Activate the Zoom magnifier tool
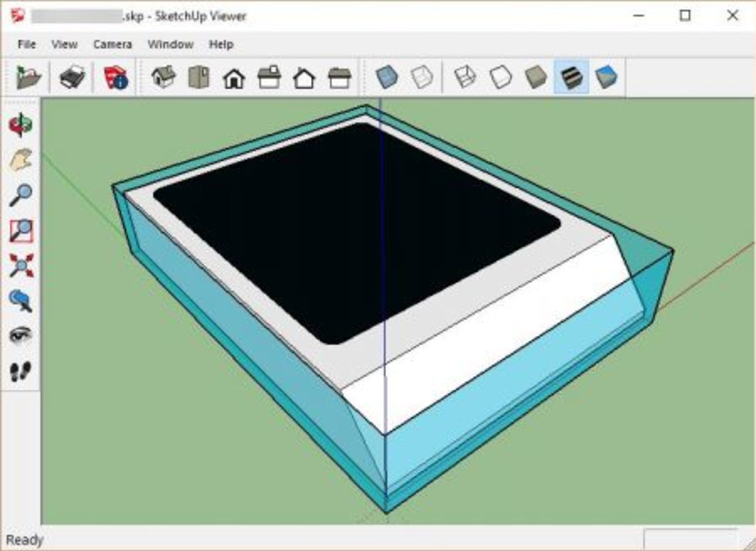The image size is (756, 551). pyautogui.click(x=21, y=195)
